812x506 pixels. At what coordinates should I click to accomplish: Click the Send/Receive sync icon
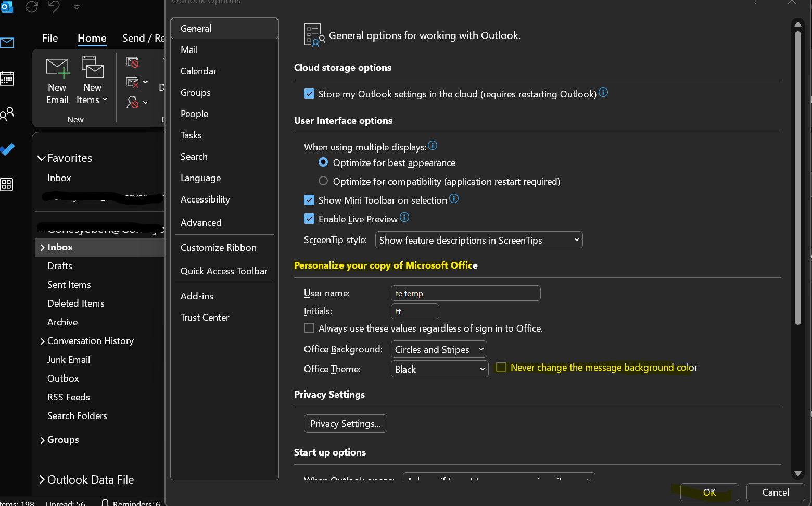(x=31, y=7)
